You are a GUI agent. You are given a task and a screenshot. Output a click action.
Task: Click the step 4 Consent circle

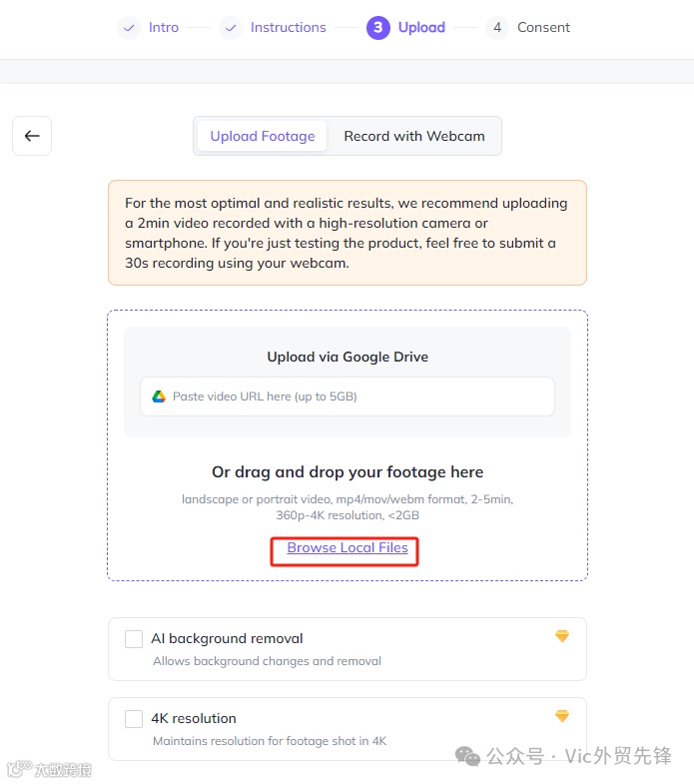(496, 28)
